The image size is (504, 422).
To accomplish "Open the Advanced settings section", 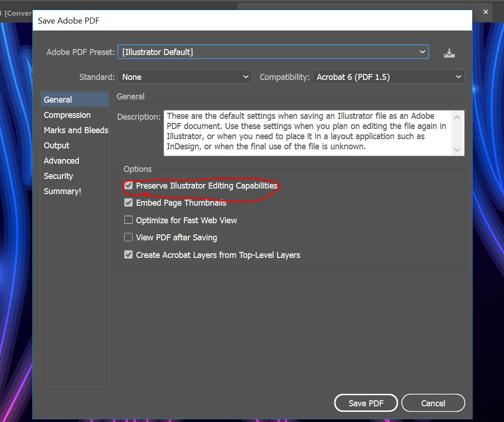I will [x=74, y=160].
